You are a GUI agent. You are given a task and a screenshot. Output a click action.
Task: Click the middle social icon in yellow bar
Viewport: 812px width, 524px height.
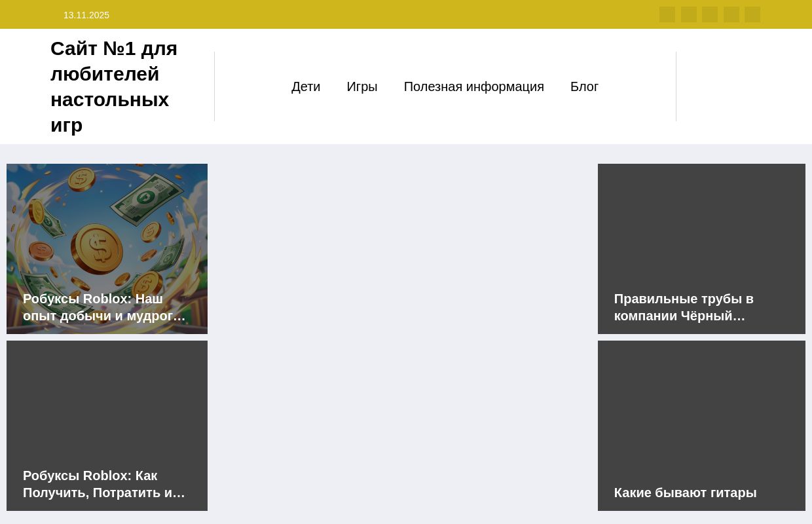[x=710, y=14]
